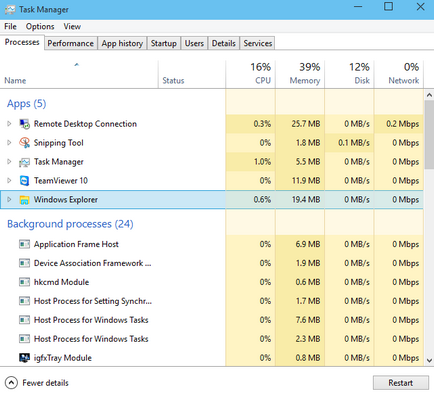Click the Remote Desktop Connection app icon
434x396 pixels.
24,124
